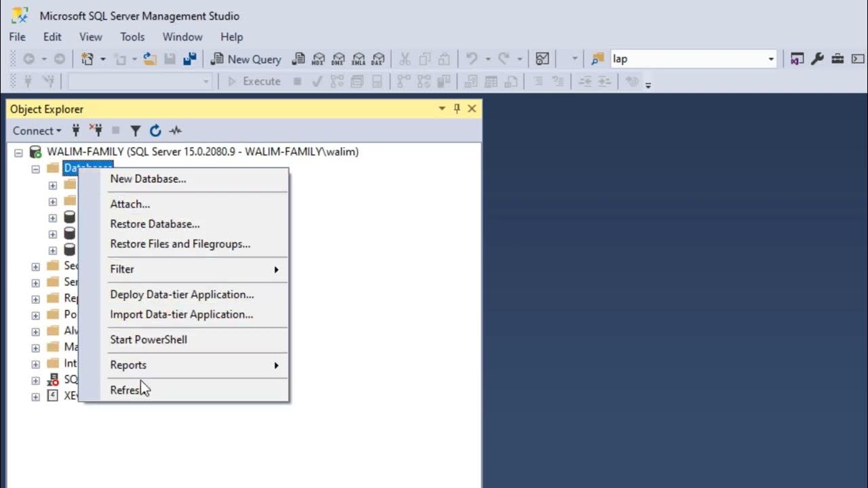Refresh Object Explorer with circular arrow icon
868x488 pixels.
click(155, 130)
